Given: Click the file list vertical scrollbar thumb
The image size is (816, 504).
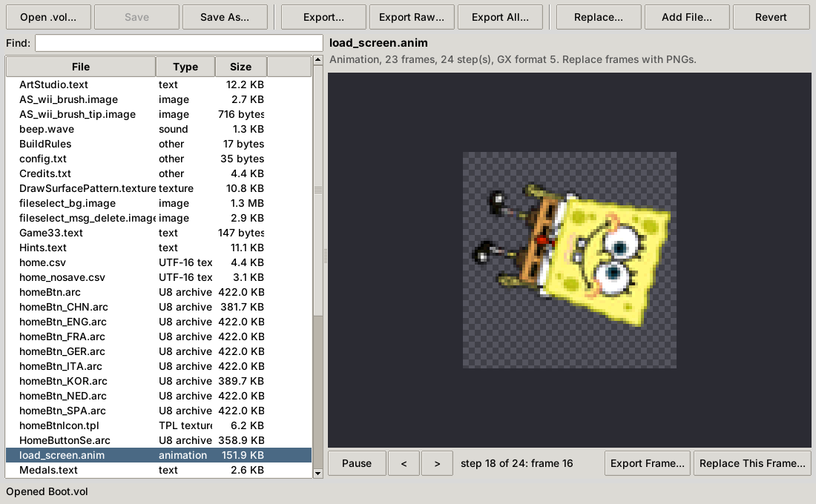Looking at the screenshot, I should point(318,190).
